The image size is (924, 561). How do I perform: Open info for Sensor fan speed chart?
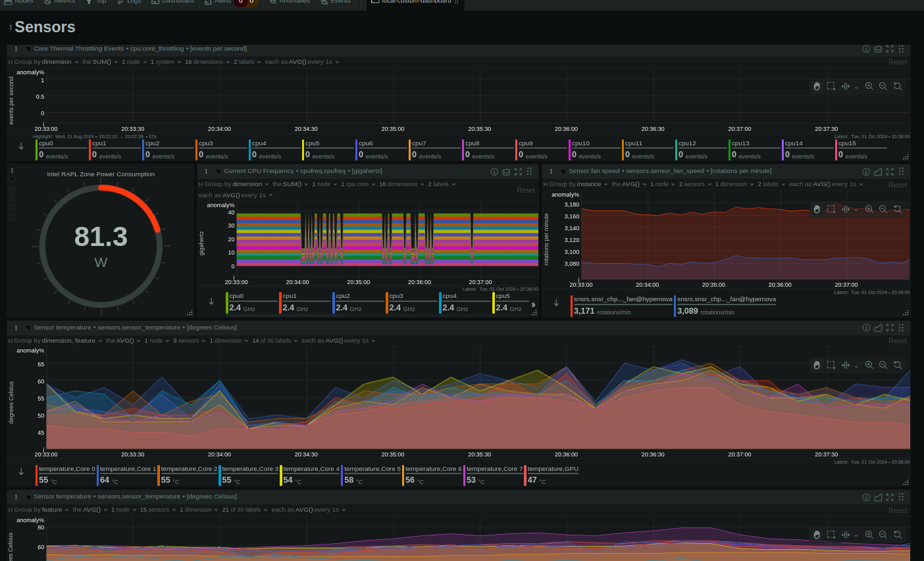[866, 172]
